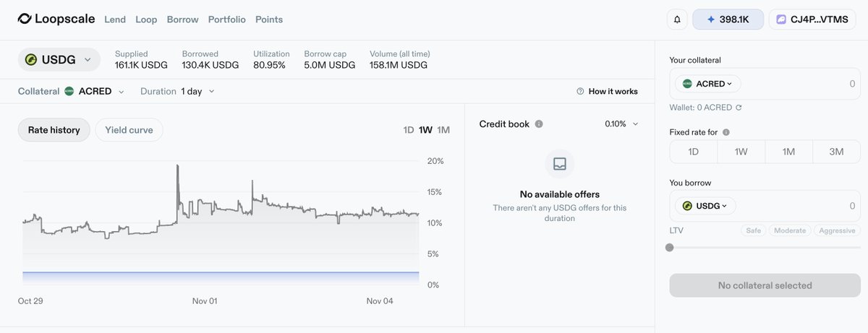
Task: Open the Duration 1 day dropdown
Action: point(177,91)
